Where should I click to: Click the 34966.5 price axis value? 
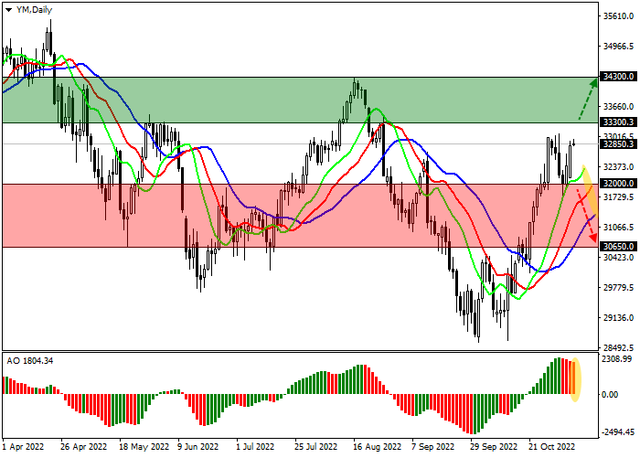pos(618,47)
